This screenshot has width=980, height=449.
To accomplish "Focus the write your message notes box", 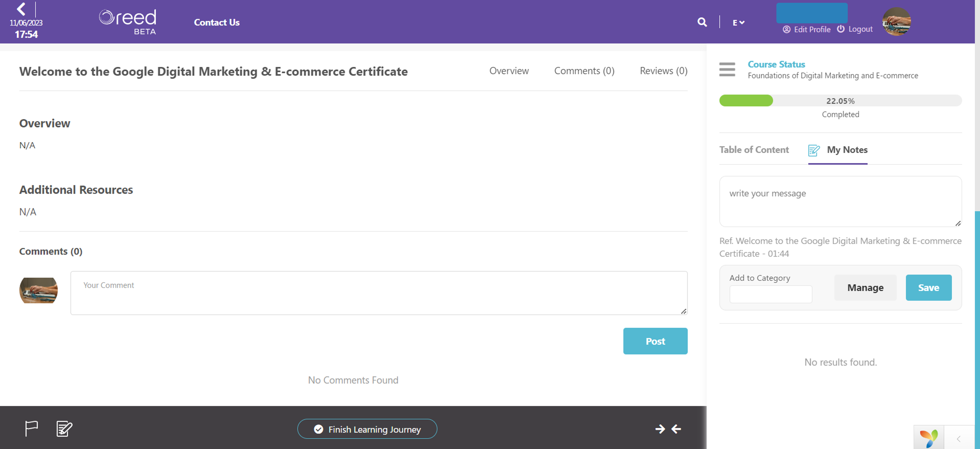I will point(840,201).
